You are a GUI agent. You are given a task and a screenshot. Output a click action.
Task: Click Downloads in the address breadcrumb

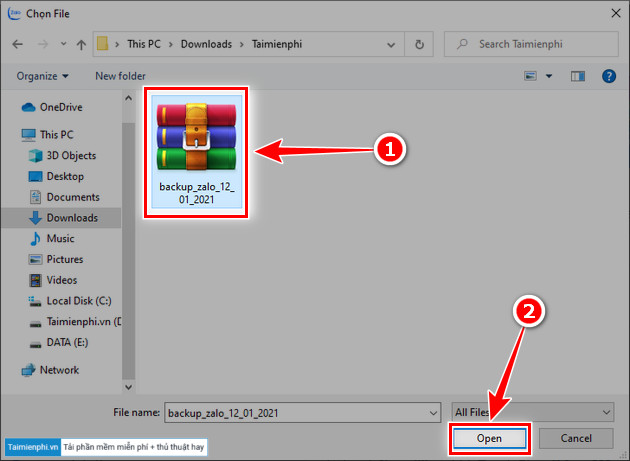[207, 45]
